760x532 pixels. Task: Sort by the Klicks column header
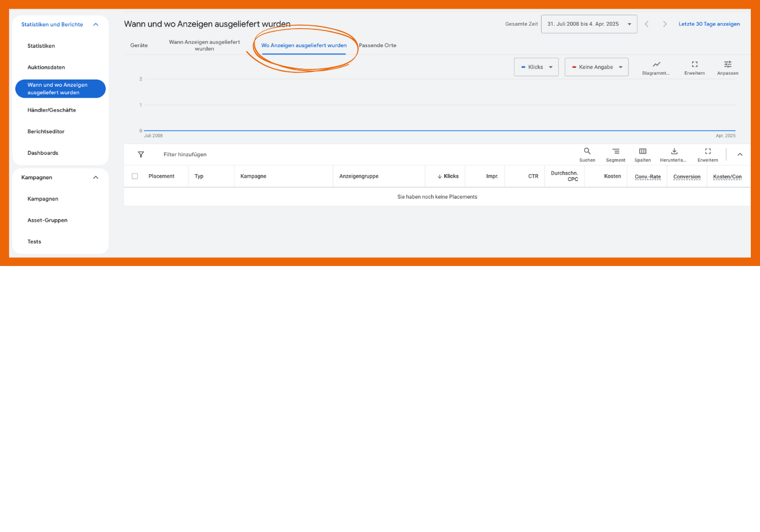point(451,176)
